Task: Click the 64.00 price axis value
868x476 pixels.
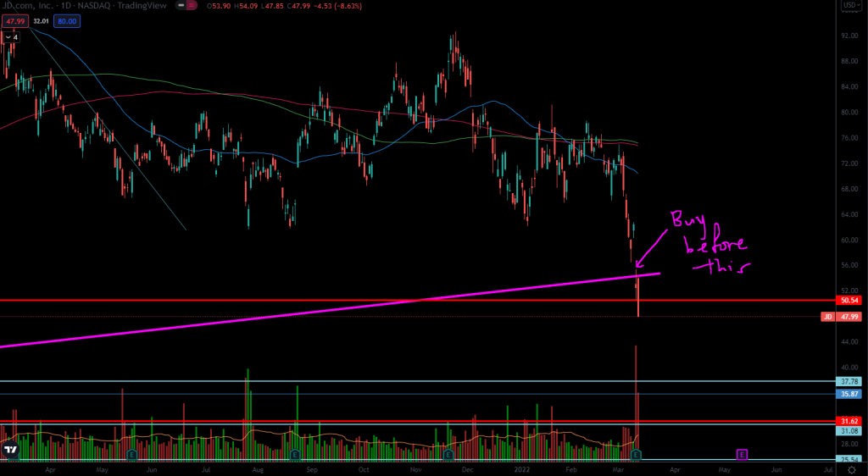Action: (x=849, y=214)
